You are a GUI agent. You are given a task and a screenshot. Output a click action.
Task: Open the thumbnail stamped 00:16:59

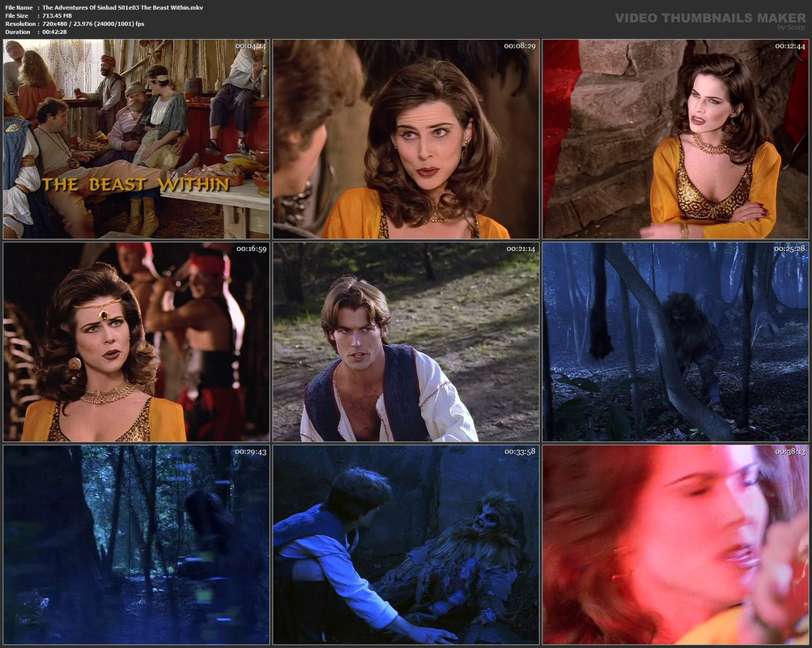pyautogui.click(x=136, y=342)
